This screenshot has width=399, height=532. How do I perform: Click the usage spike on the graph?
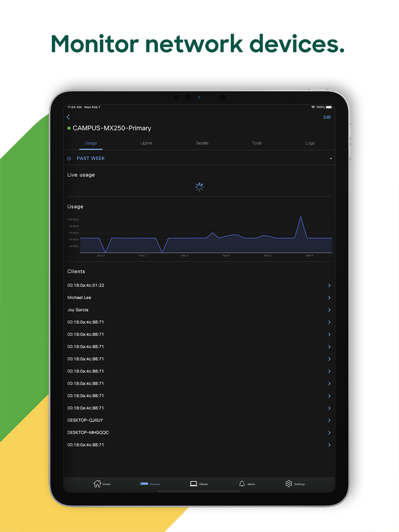(300, 227)
